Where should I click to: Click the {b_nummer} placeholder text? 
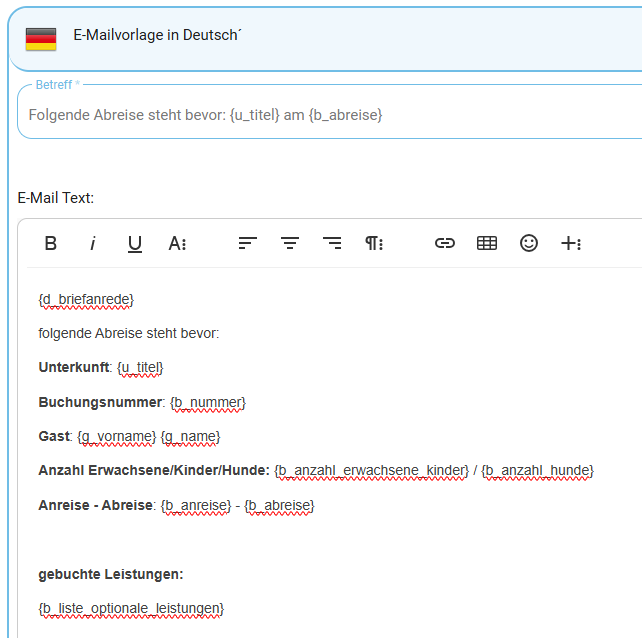[x=207, y=402]
